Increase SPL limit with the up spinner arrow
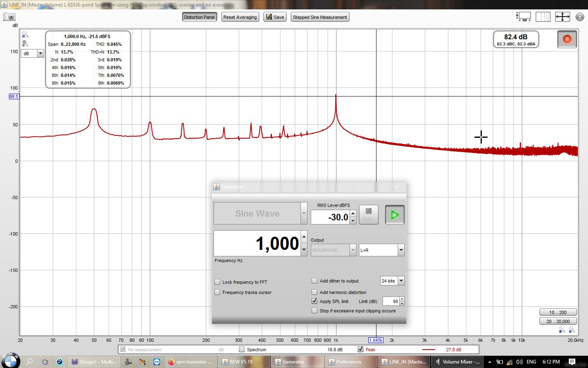This screenshot has width=588, height=368. click(402, 299)
